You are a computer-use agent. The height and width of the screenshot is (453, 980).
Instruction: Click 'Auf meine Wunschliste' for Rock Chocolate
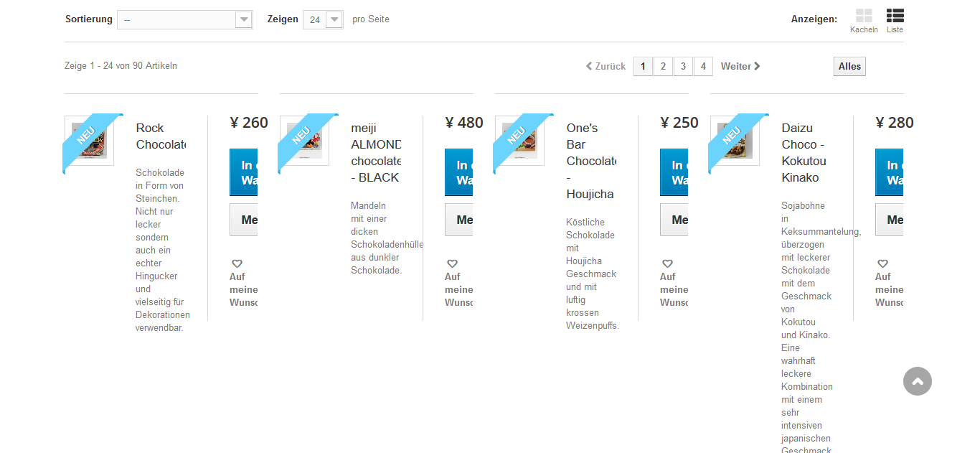(x=243, y=289)
